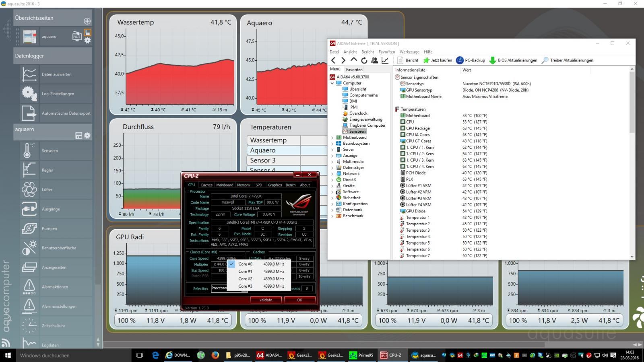Go back in AIDA64 toolbar
This screenshot has height=362, width=644.
click(x=333, y=60)
